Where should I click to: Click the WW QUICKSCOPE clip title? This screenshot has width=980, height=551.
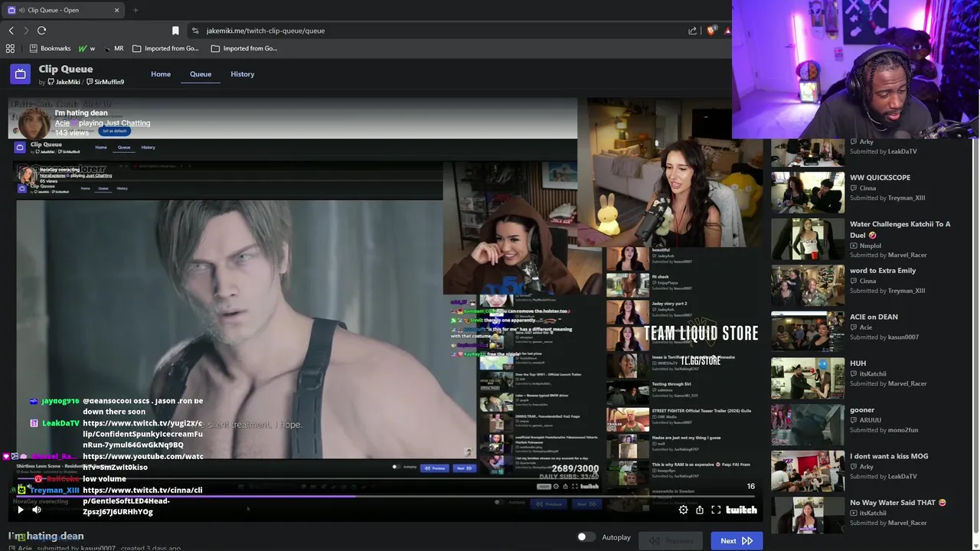coord(880,178)
